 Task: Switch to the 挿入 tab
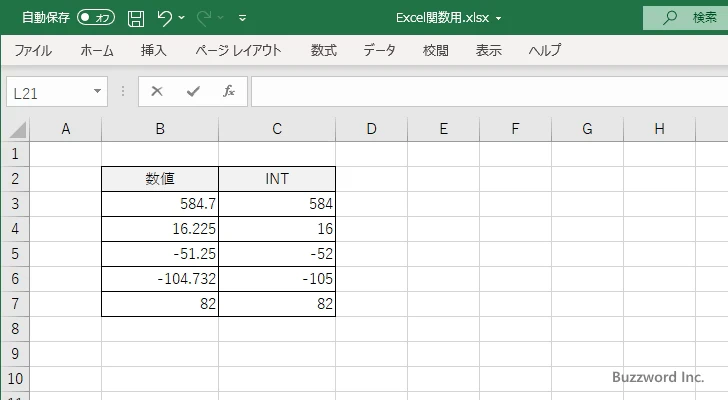click(x=154, y=50)
